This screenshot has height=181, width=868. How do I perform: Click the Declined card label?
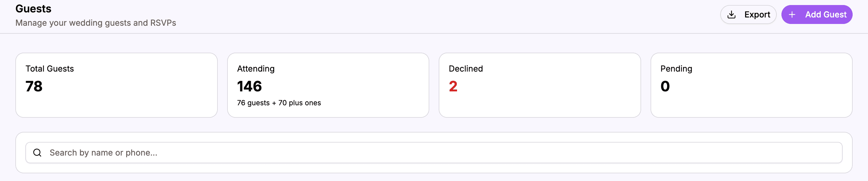pos(466,68)
